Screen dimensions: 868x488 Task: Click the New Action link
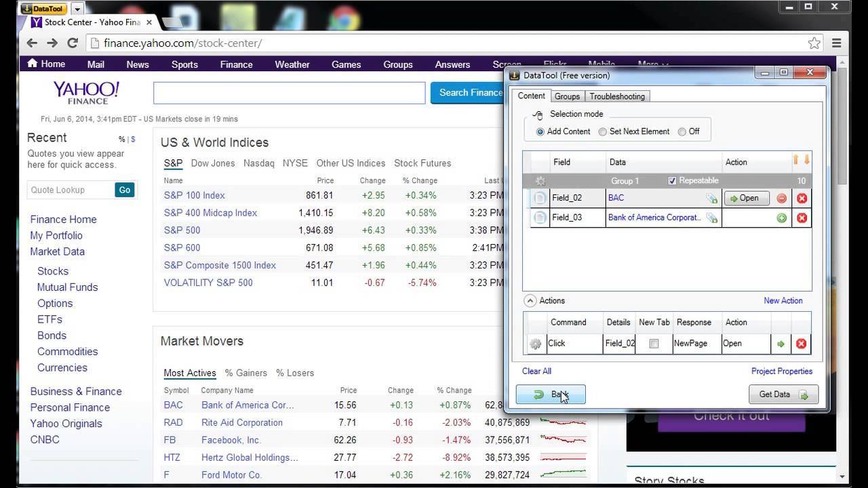click(x=783, y=300)
